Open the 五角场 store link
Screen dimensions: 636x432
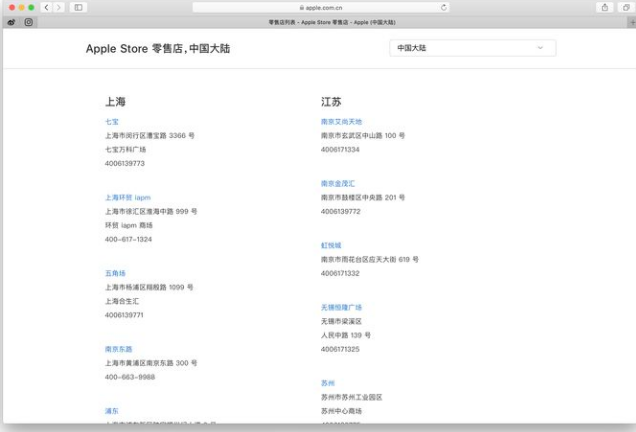click(x=115, y=273)
